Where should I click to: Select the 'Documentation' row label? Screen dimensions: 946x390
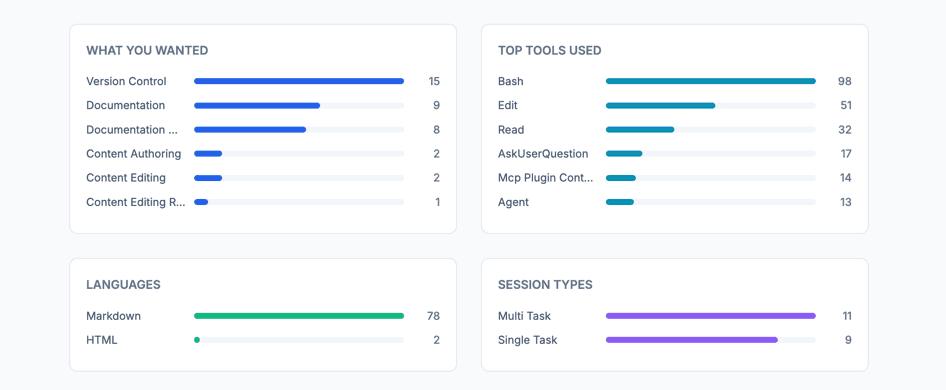point(125,105)
